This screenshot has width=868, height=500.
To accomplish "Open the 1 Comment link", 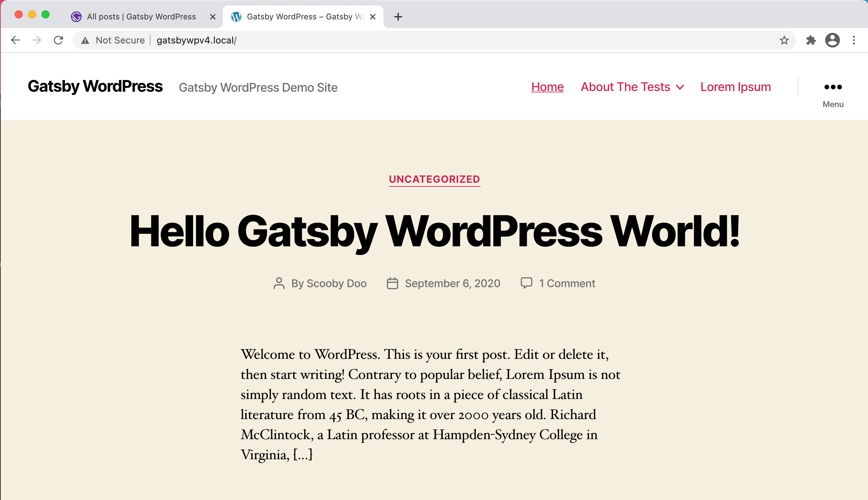I will click(567, 283).
